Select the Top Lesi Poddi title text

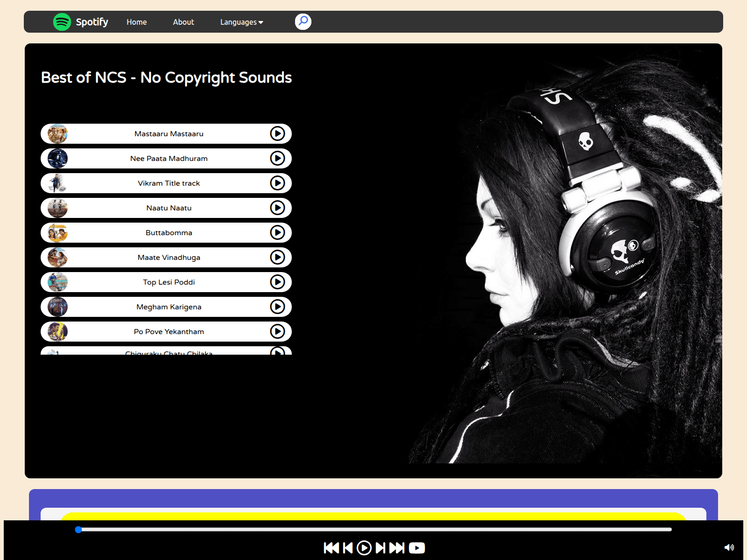coord(169,282)
